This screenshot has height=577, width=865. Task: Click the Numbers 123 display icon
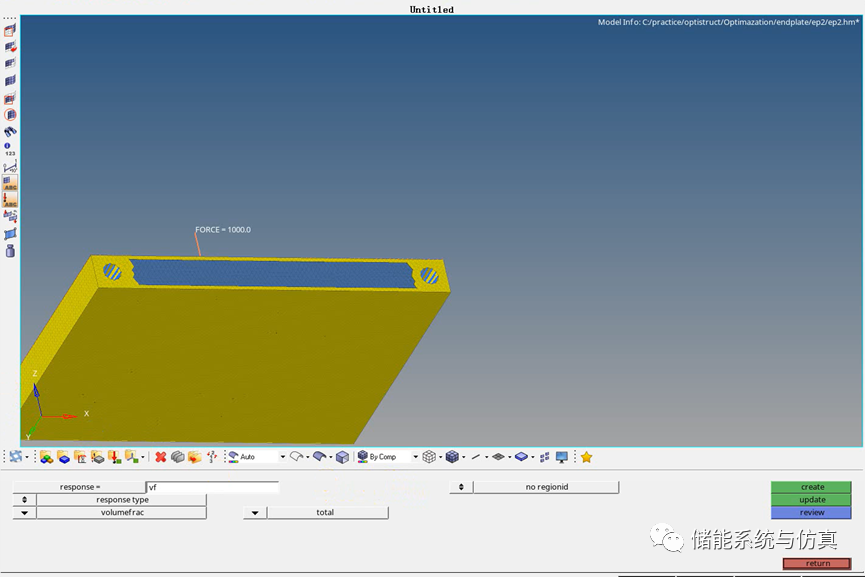click(x=10, y=149)
